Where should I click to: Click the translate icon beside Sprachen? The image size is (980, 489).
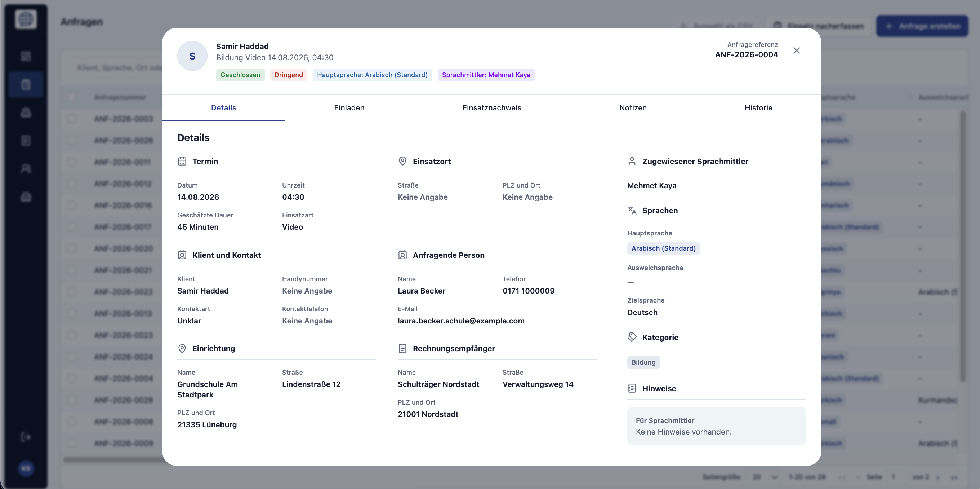click(632, 210)
